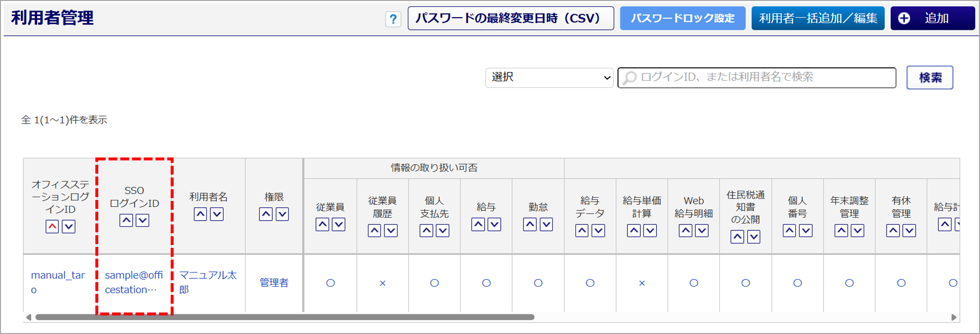Image resolution: width=980 pixels, height=334 pixels.
Task: Sort 従業員 column descending
Action: pyautogui.click(x=338, y=224)
